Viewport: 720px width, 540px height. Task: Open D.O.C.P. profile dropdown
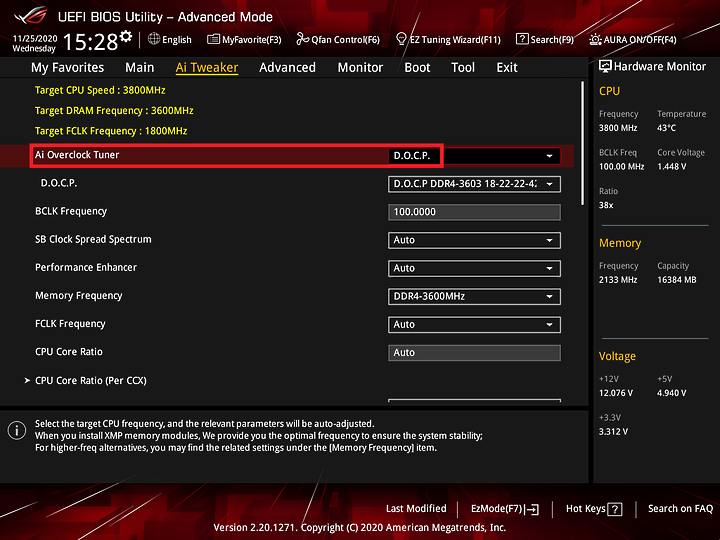(x=474, y=184)
